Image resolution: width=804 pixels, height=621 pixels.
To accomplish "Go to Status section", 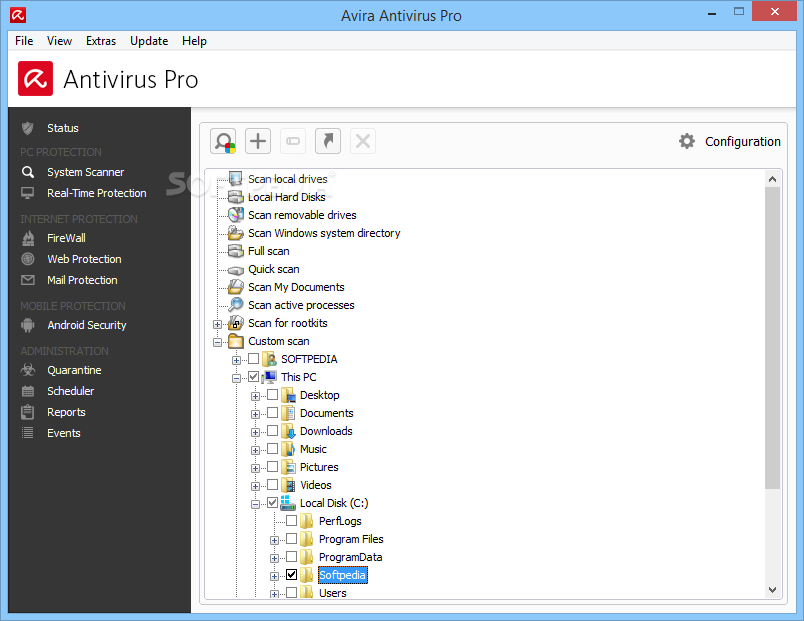I will click(x=63, y=128).
